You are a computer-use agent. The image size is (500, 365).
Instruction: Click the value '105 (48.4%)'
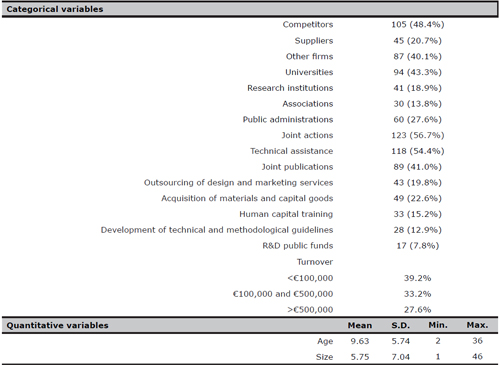(418, 24)
